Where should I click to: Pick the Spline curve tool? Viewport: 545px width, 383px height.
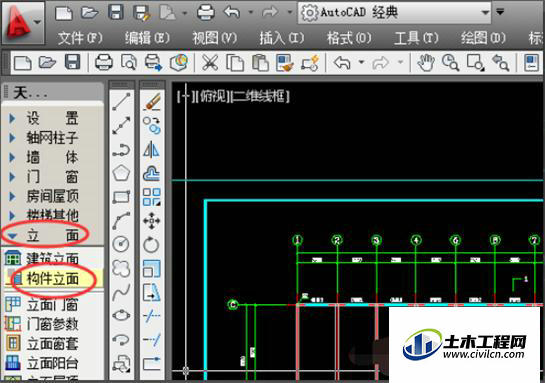pos(121,292)
